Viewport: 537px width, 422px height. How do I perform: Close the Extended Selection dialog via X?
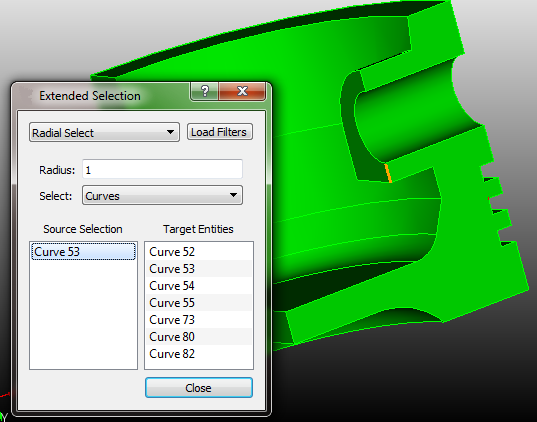point(242,91)
